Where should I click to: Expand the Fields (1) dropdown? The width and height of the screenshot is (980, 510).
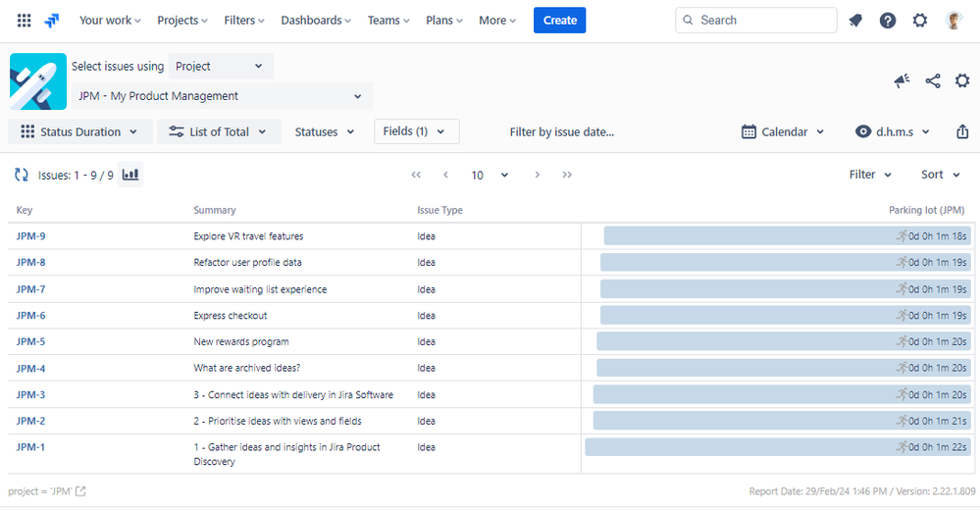(416, 131)
